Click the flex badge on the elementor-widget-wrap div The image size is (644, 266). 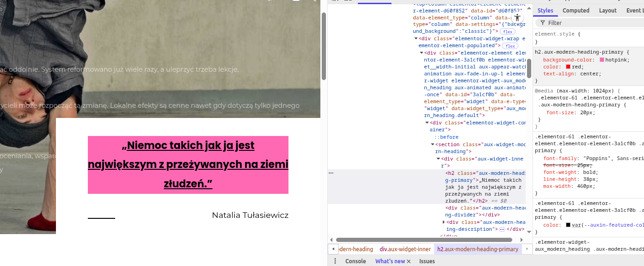point(510,46)
